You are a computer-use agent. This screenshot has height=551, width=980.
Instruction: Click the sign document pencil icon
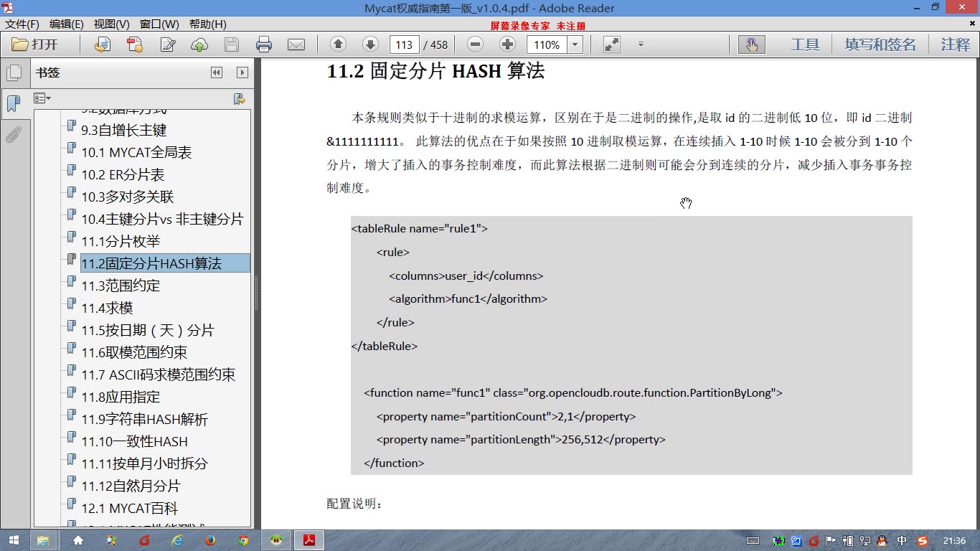pos(168,44)
